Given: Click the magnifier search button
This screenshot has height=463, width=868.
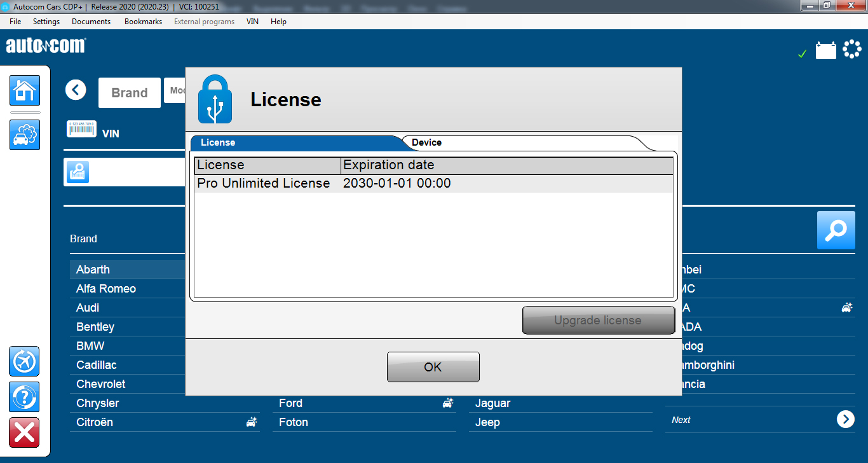Looking at the screenshot, I should pos(836,230).
